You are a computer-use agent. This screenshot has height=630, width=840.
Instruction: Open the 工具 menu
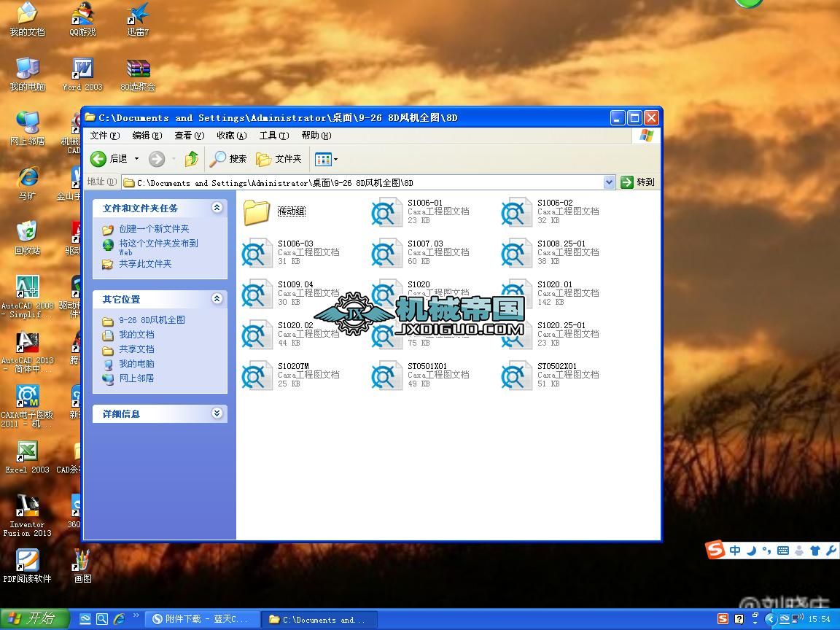point(273,135)
